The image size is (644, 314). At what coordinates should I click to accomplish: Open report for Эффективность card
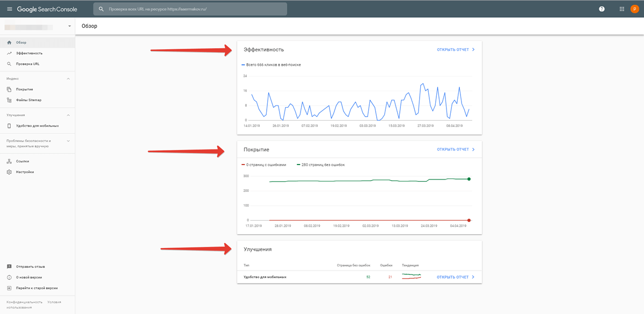coord(456,50)
